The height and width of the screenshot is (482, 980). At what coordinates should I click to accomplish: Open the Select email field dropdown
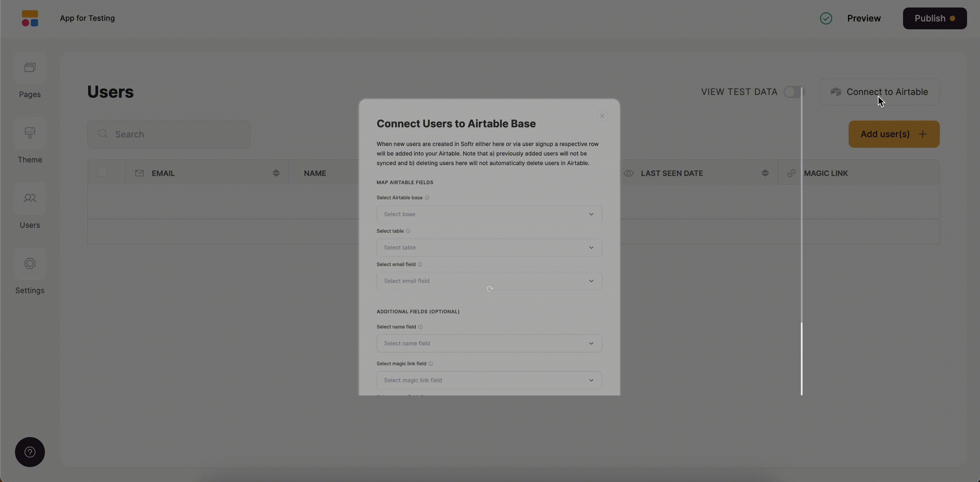(489, 281)
